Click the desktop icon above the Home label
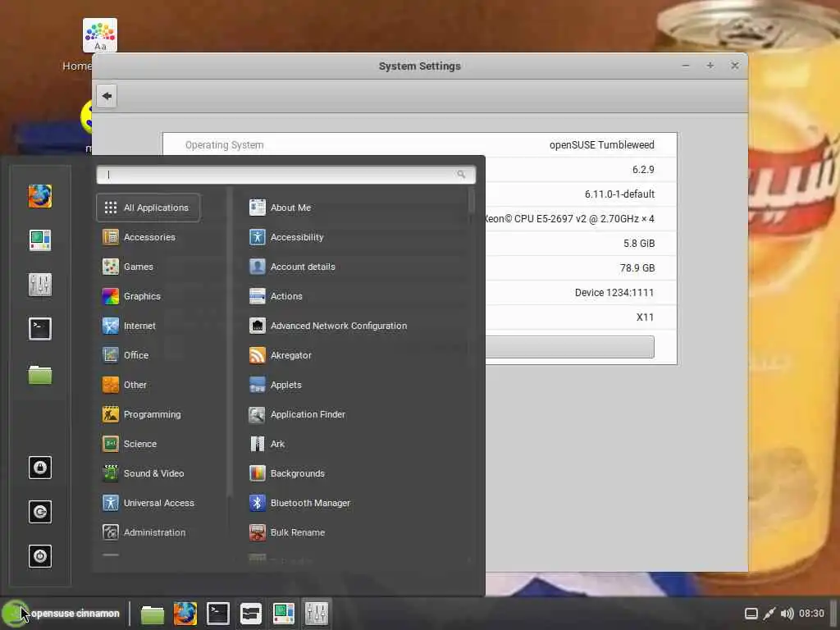Viewport: 840px width, 630px height. [100, 35]
